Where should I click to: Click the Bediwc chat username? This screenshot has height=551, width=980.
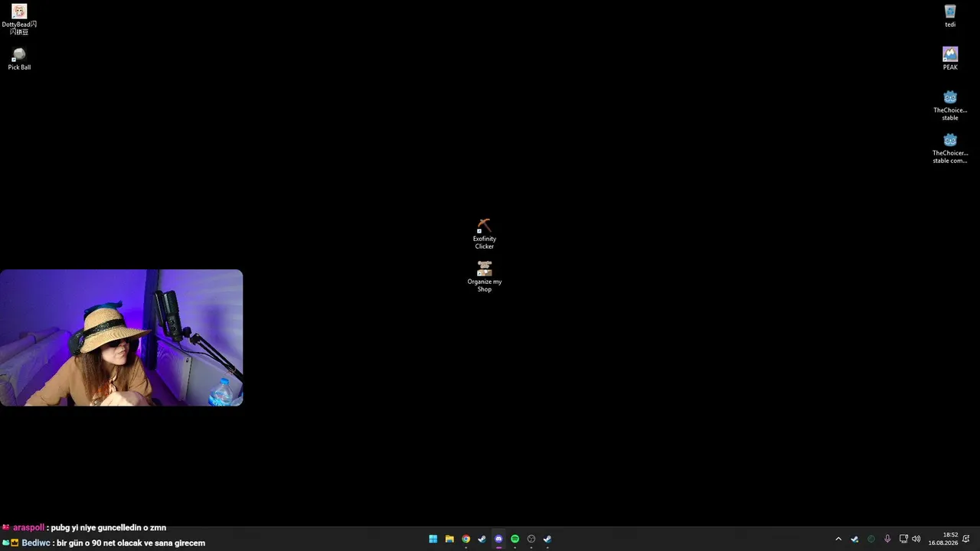36,543
